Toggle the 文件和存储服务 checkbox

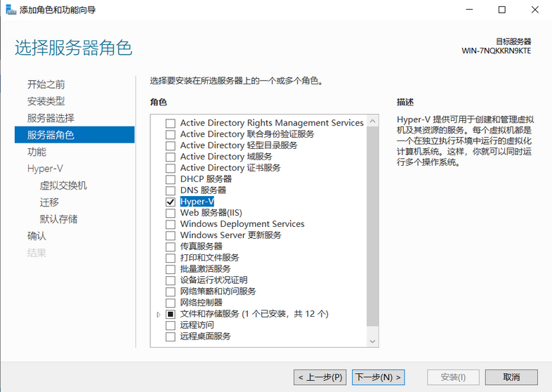pos(171,314)
